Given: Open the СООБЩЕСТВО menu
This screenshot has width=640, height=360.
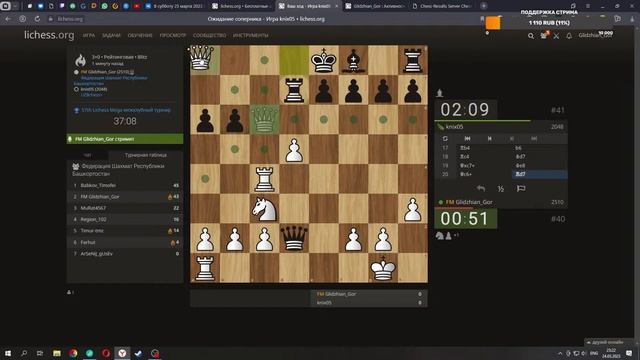Looking at the screenshot, I should pos(209,36).
